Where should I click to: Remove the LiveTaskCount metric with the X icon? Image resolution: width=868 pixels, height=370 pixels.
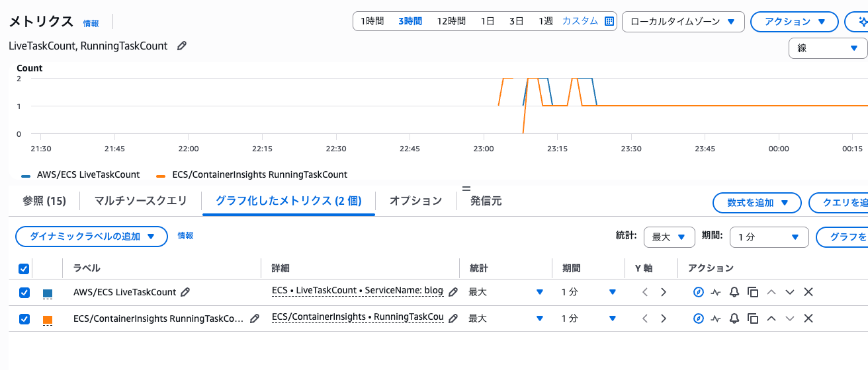[808, 292]
